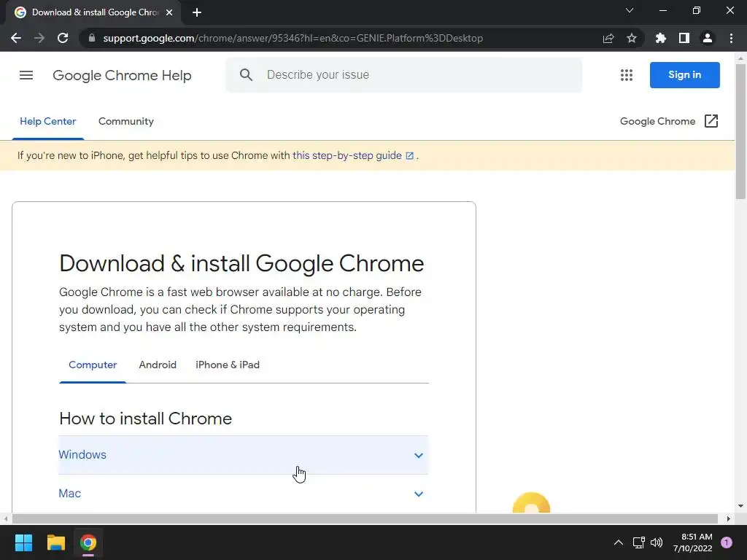Image resolution: width=747 pixels, height=560 pixels.
Task: Click the vertical scrollbar thumb
Action: click(740, 131)
